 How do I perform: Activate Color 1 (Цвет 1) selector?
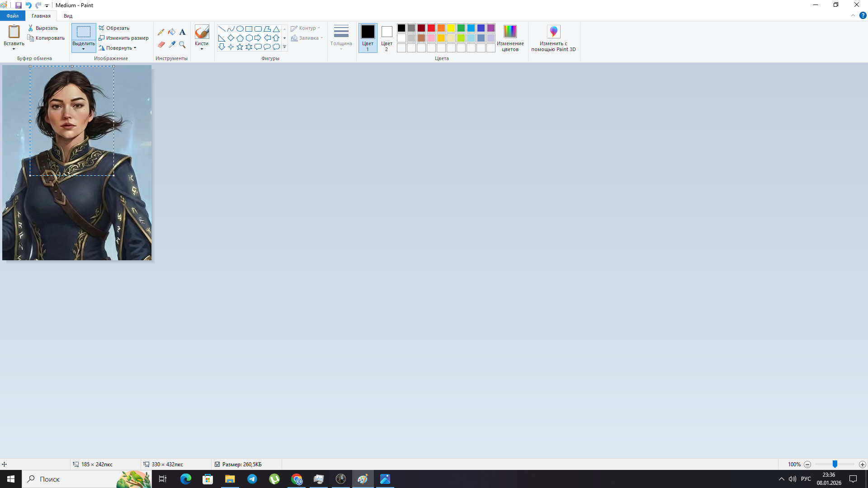tap(368, 38)
